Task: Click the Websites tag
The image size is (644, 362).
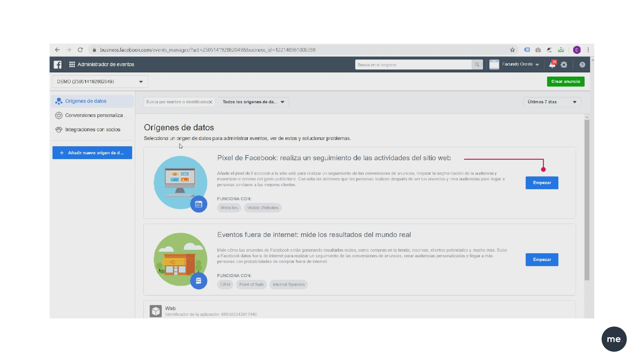Action: pyautogui.click(x=229, y=208)
